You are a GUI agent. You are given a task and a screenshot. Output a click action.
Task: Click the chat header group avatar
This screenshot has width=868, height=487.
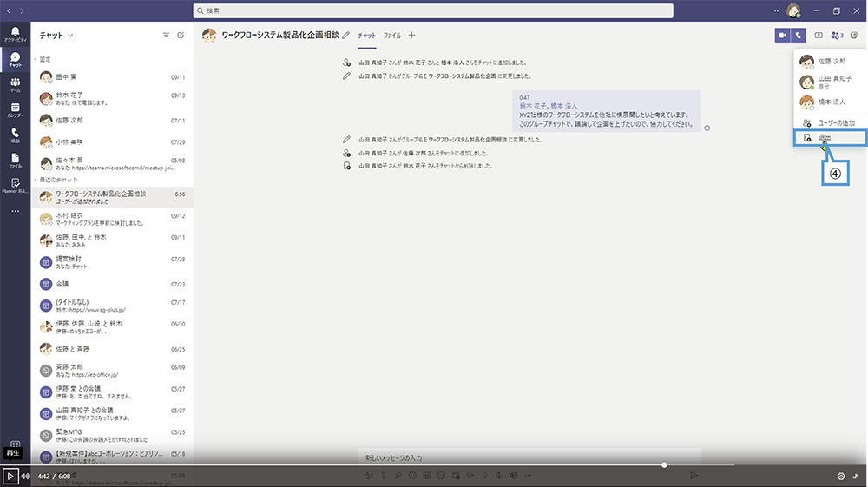(209, 36)
